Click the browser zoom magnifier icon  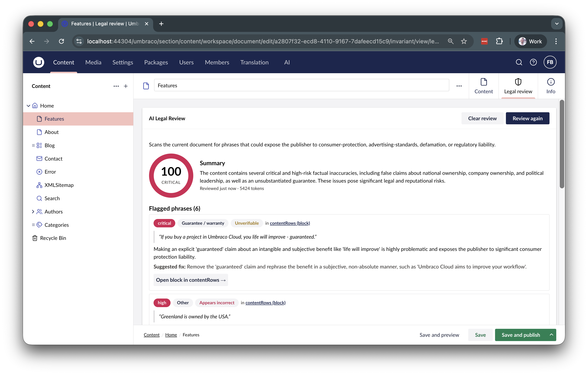pos(451,41)
